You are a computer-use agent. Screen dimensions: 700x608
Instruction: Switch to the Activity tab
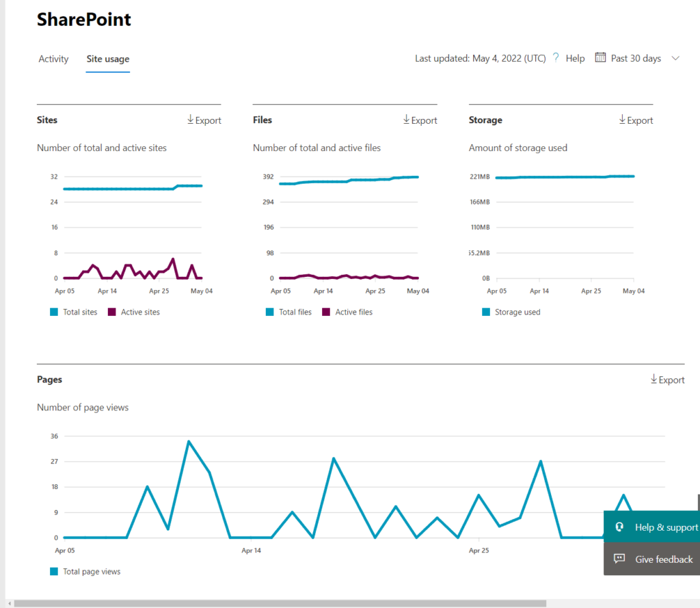point(53,59)
